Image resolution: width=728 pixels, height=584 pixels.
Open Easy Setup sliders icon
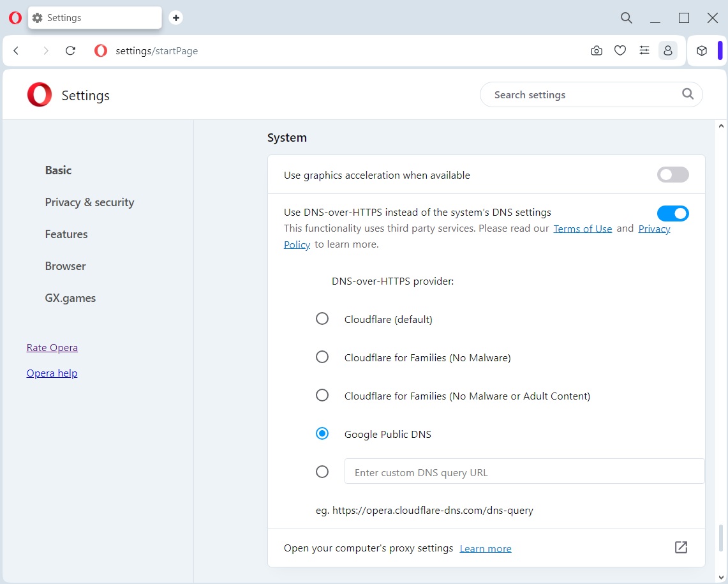tap(644, 50)
